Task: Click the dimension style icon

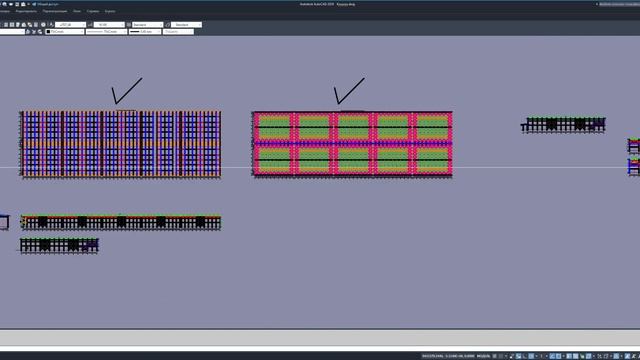Action: (x=90, y=24)
